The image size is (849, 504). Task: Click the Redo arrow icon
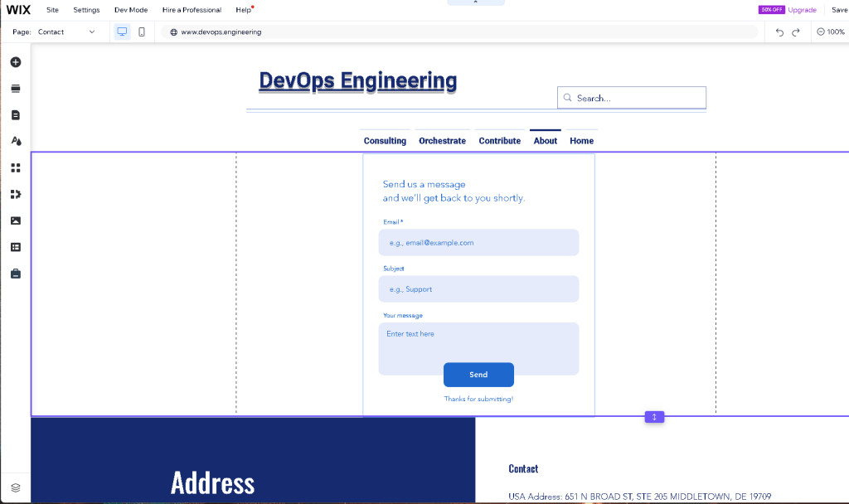(x=796, y=32)
